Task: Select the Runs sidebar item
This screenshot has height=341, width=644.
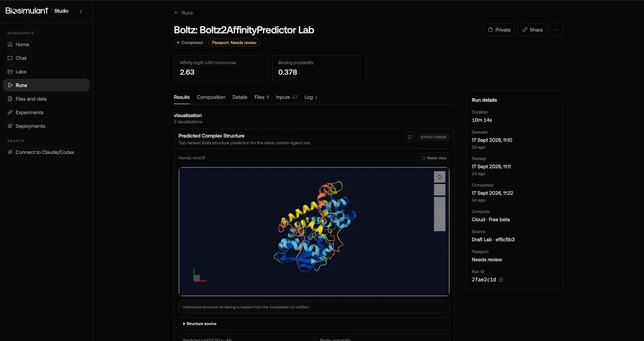Action: pos(46,85)
